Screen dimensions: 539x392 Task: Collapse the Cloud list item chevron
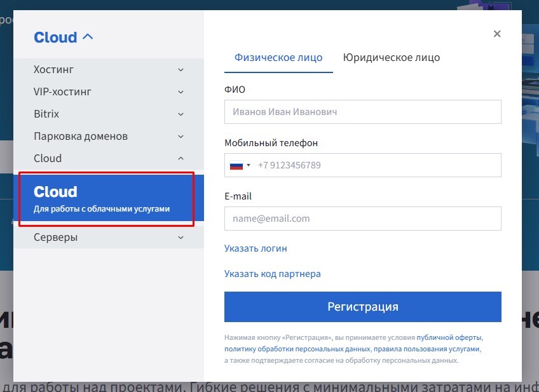(x=181, y=158)
